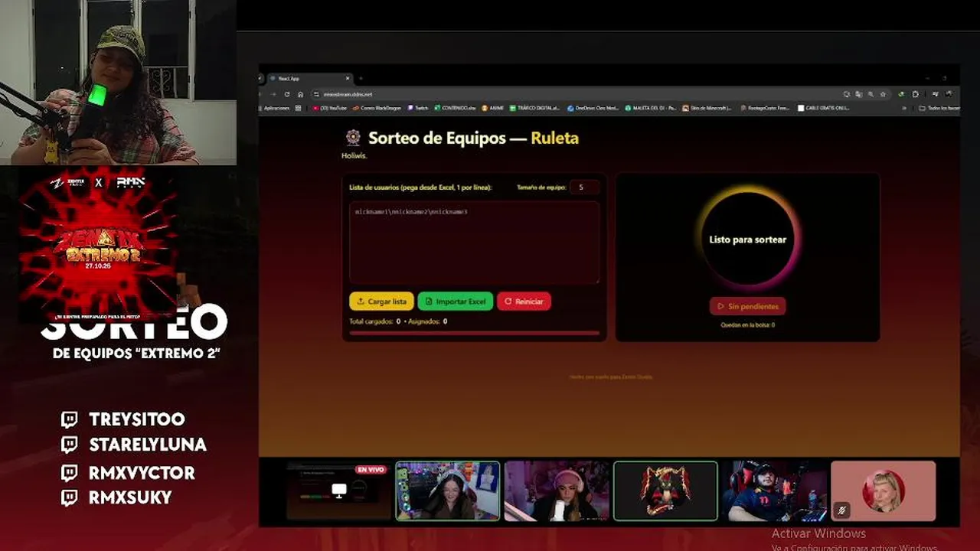Open the YouTube bookmark

[331, 108]
